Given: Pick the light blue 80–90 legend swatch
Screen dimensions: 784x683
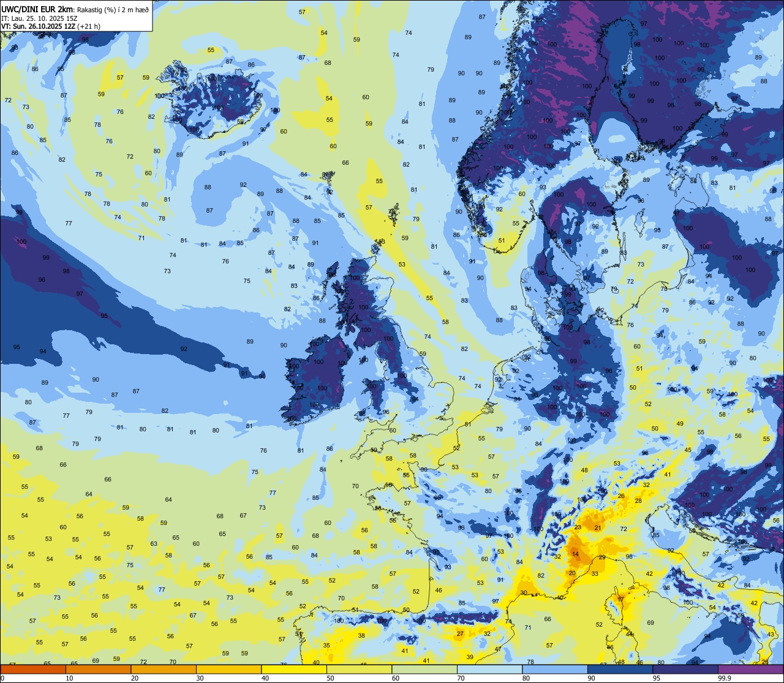Looking at the screenshot, I should tap(555, 669).
